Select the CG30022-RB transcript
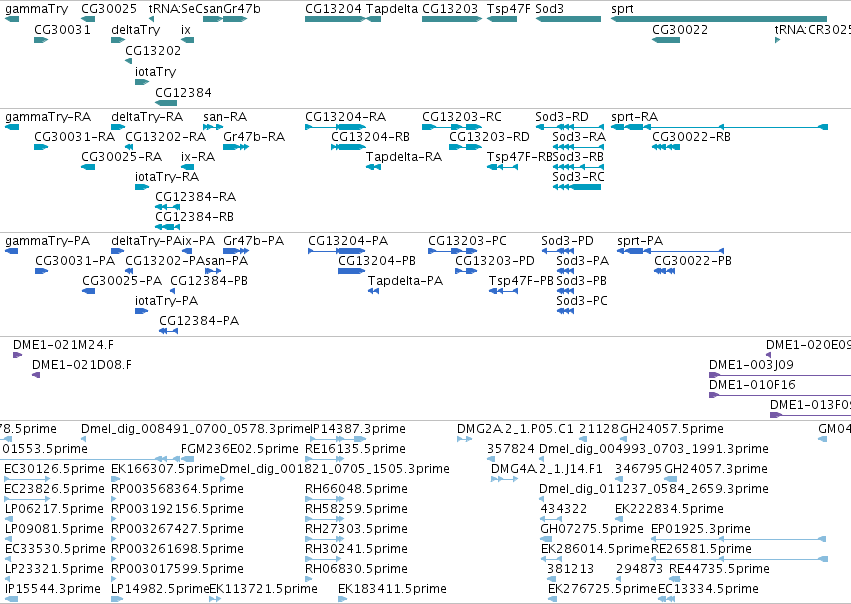The width and height of the screenshot is (851, 604). (x=666, y=147)
